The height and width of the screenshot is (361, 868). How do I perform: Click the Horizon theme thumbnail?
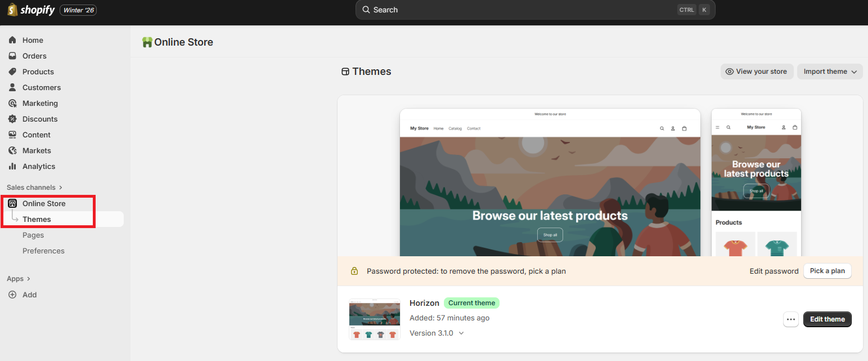point(374,319)
